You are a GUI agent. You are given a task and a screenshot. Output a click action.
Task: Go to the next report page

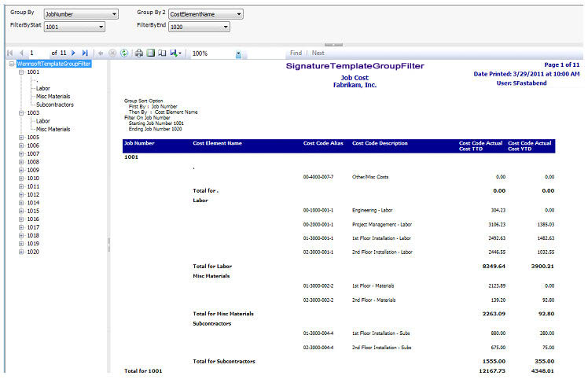pyautogui.click(x=73, y=53)
